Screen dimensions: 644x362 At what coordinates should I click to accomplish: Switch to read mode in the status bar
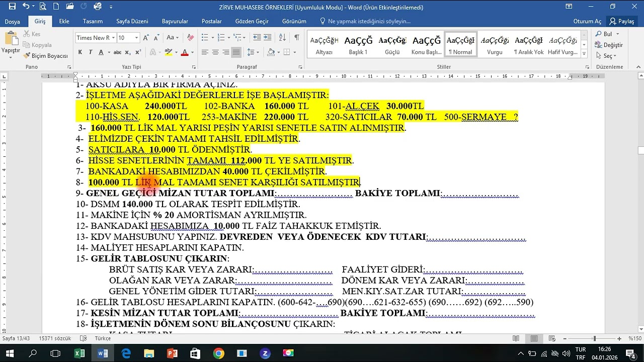point(516,338)
